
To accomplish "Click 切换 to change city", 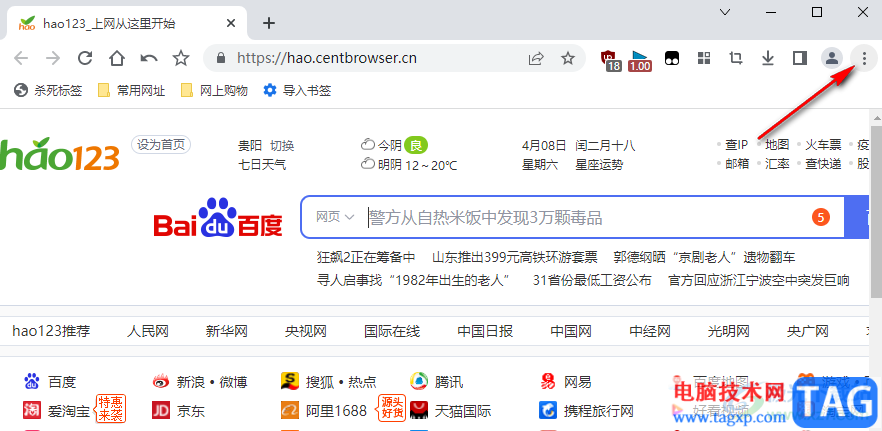I will coord(282,146).
